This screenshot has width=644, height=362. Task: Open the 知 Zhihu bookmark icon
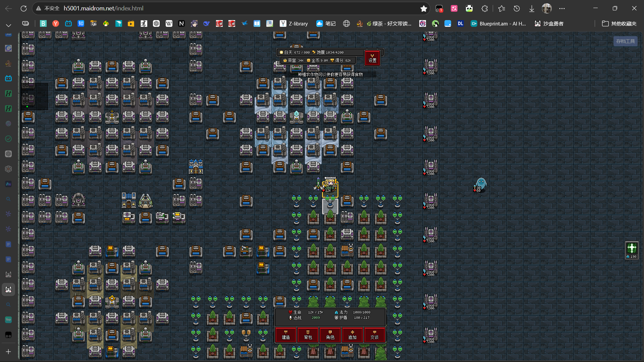click(x=81, y=23)
